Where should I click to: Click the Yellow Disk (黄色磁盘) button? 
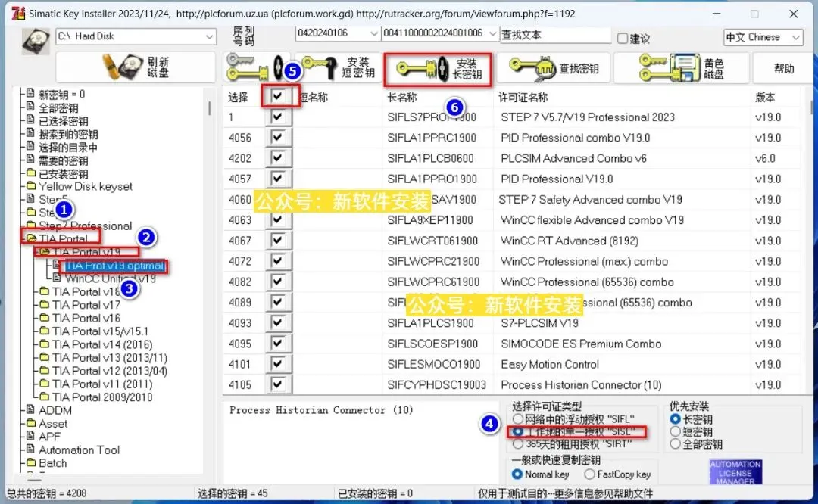(x=682, y=68)
